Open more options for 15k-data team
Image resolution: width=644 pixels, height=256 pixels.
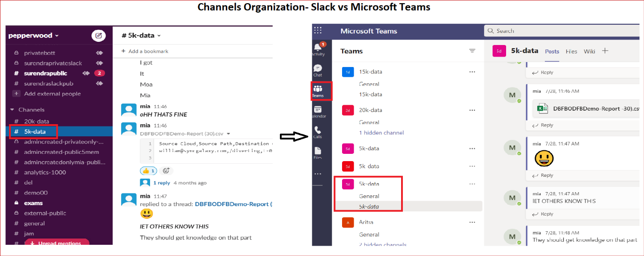pos(472,72)
